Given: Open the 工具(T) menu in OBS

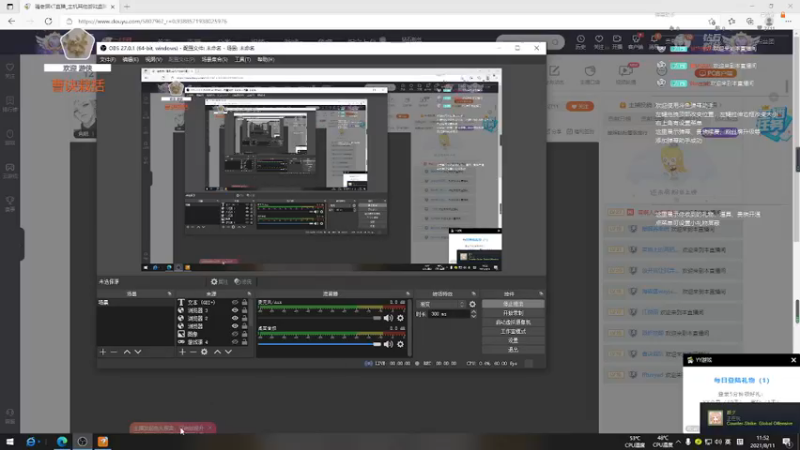Looking at the screenshot, I should point(242,60).
